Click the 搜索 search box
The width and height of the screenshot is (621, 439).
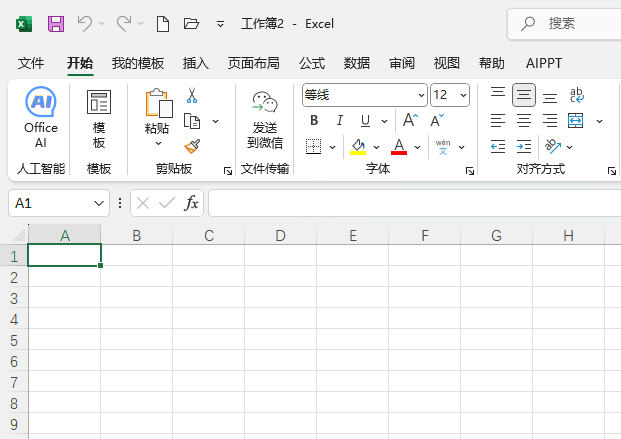point(564,24)
